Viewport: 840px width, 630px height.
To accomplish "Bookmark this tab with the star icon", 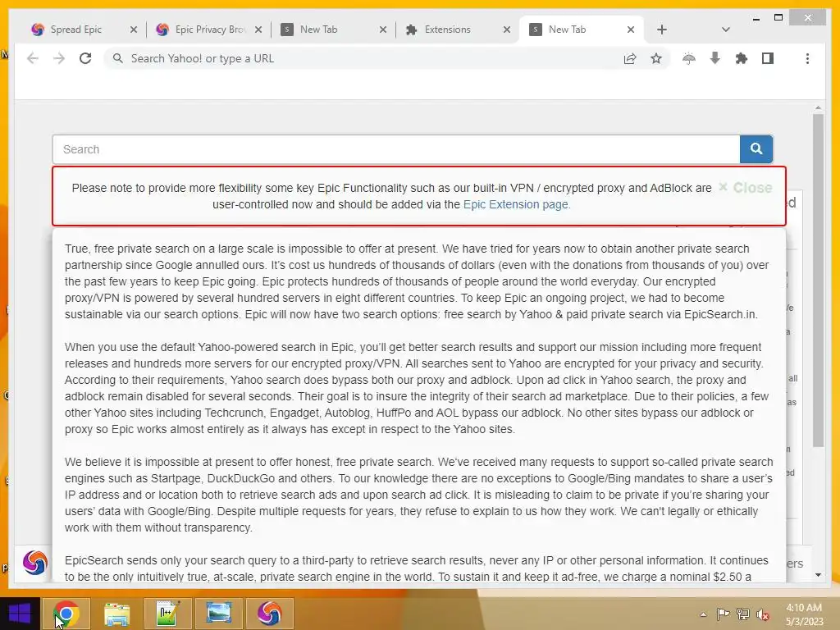I will coord(656,58).
